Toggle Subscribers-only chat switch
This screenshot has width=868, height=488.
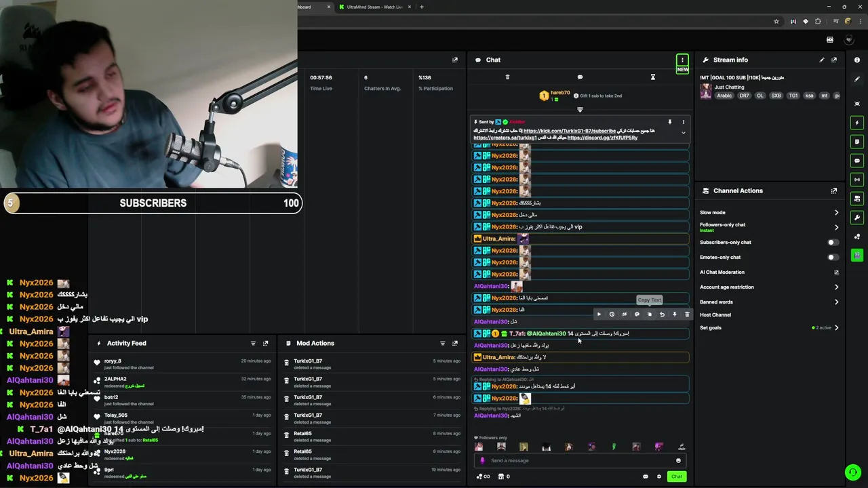[x=833, y=243]
